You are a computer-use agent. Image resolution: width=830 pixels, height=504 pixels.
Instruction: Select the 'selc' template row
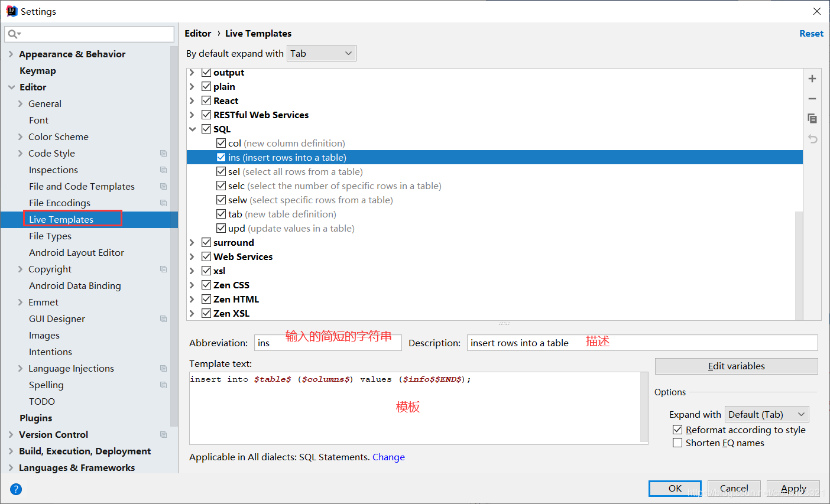[x=494, y=186]
